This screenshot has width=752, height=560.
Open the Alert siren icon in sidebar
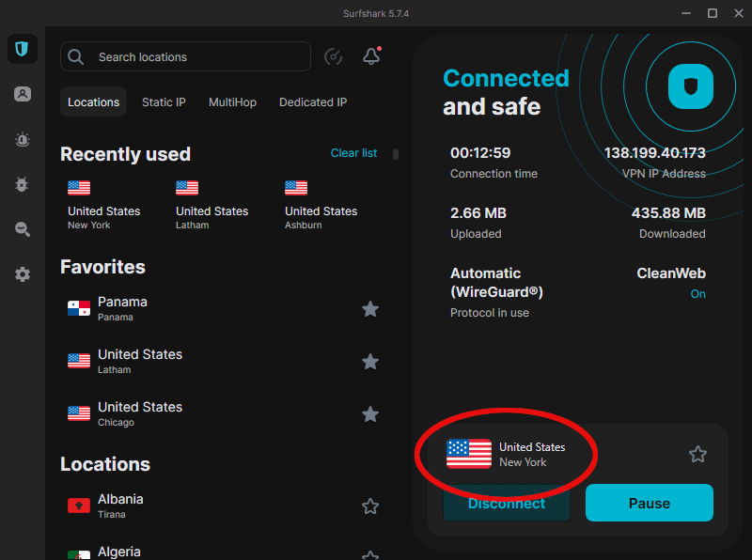click(x=22, y=139)
